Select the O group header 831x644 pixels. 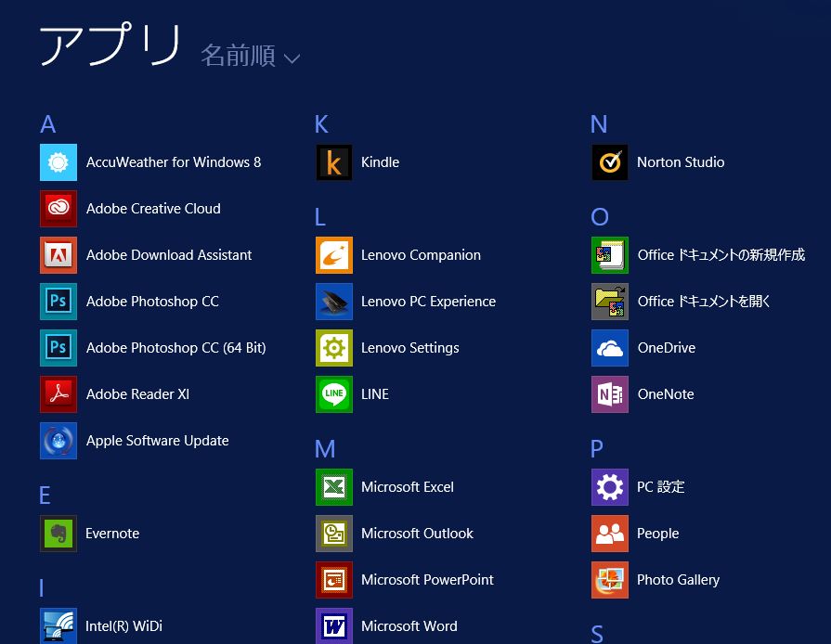pyautogui.click(x=600, y=217)
